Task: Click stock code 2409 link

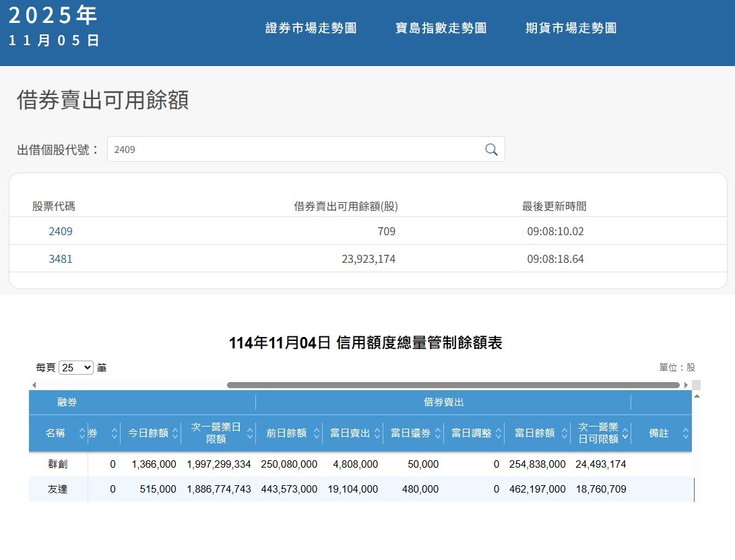Action: (61, 231)
